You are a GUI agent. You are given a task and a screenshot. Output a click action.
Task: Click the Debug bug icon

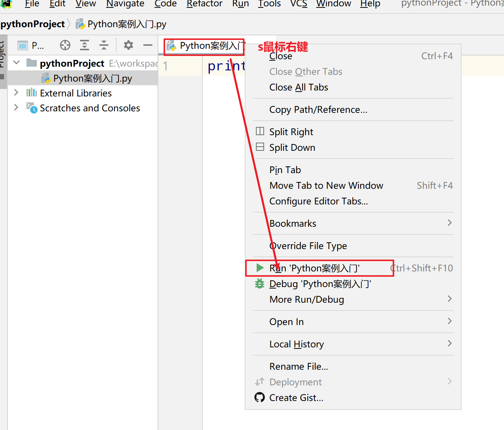[260, 284]
